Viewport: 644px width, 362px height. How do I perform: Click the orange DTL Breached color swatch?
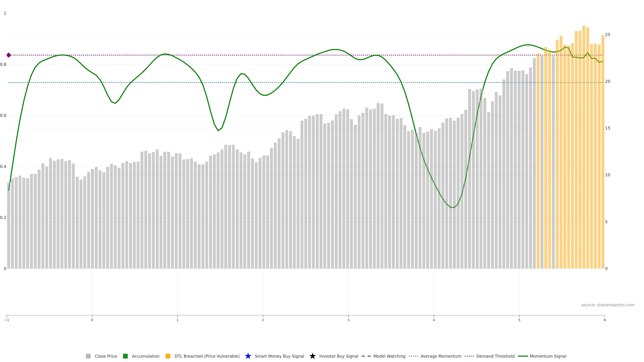tap(168, 356)
